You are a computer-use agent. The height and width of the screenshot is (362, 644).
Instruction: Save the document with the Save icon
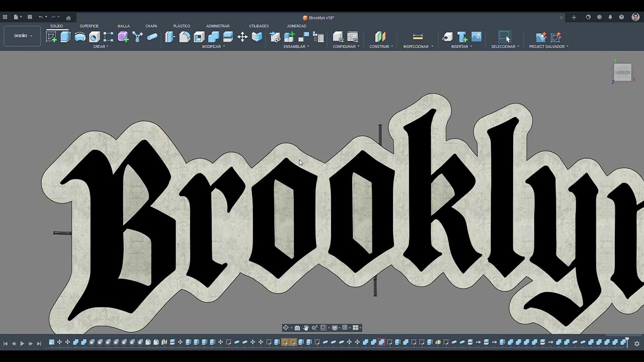30,17
